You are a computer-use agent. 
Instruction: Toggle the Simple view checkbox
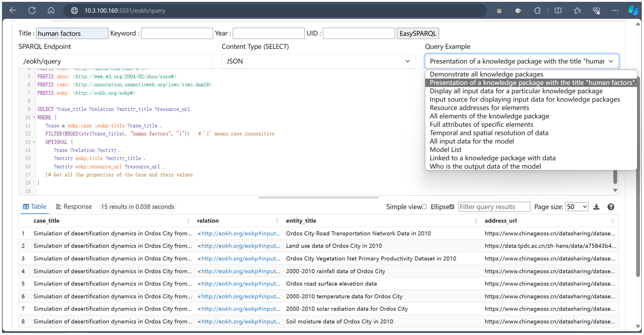pos(424,207)
